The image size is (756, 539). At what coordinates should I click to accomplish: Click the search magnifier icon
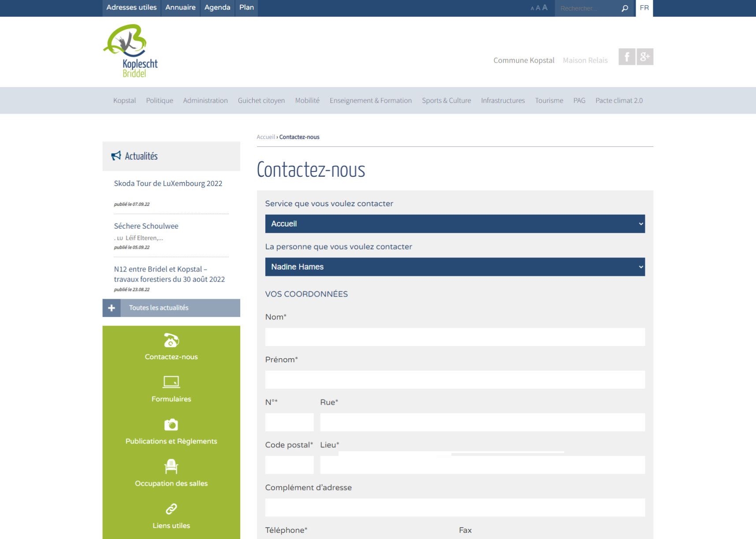(x=625, y=8)
